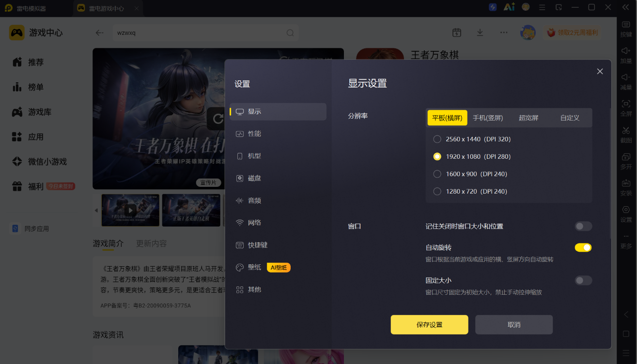Image resolution: width=637 pixels, height=364 pixels.
Task: Claim the 领取2元周福利 reward button
Action: (573, 32)
